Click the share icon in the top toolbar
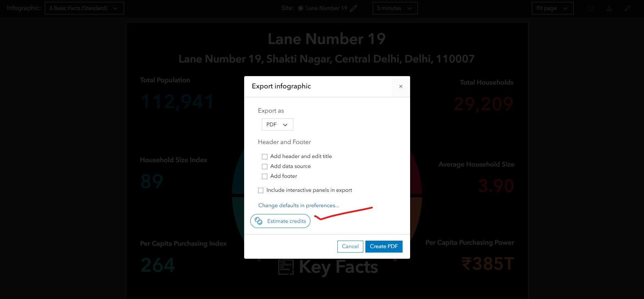Screen dimensions: 644x299 point(590,8)
